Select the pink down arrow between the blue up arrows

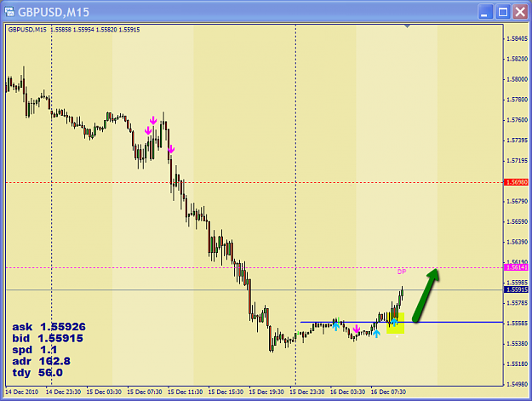coord(357,329)
